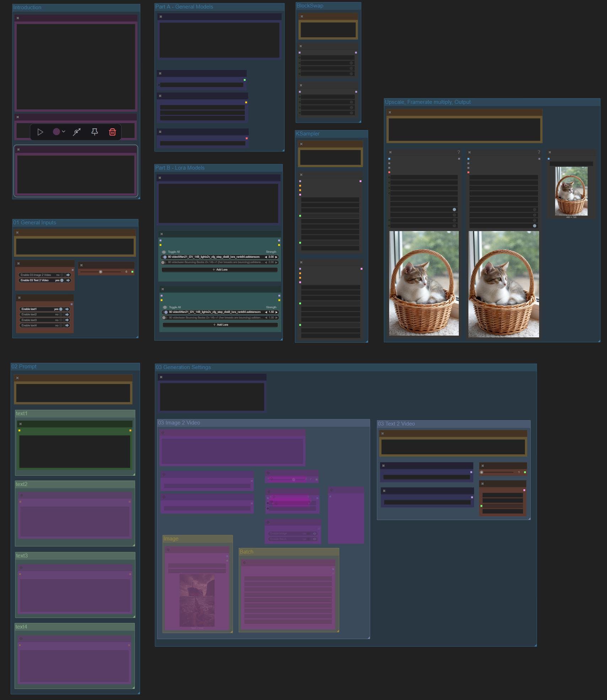The width and height of the screenshot is (607, 700).
Task: Collapse the first node in the BlockSwap group
Action: point(302,16)
